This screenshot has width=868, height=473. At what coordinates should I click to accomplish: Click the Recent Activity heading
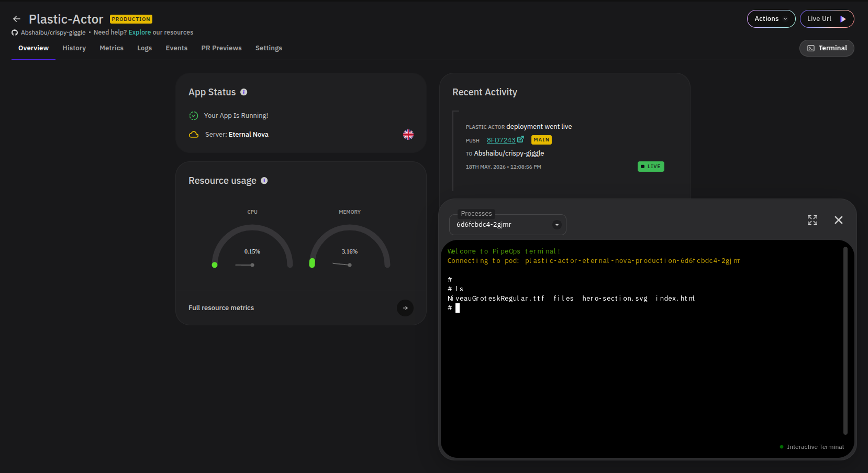[485, 92]
